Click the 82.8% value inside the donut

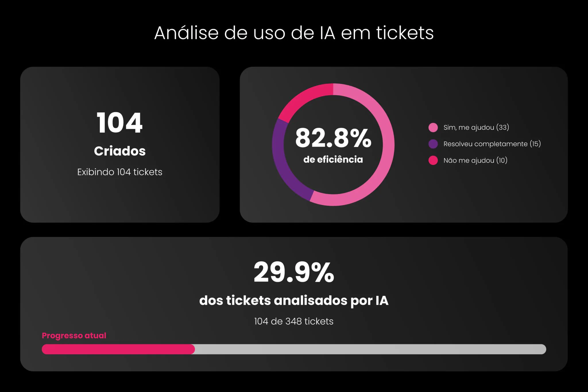pyautogui.click(x=333, y=138)
